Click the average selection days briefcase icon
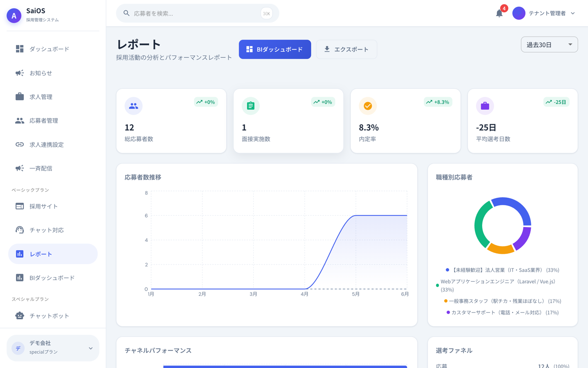Image resolution: width=588 pixels, height=368 pixels. click(x=485, y=106)
